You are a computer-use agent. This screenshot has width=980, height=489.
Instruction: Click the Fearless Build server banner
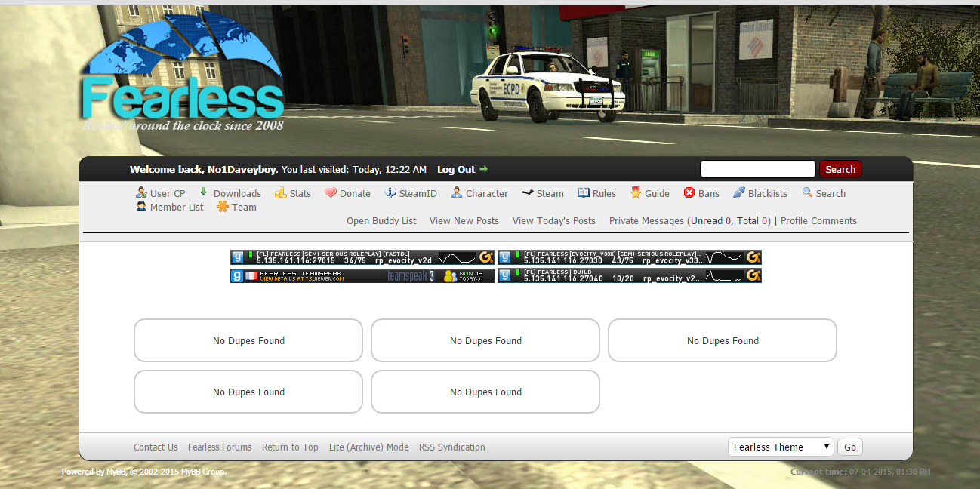pos(630,275)
